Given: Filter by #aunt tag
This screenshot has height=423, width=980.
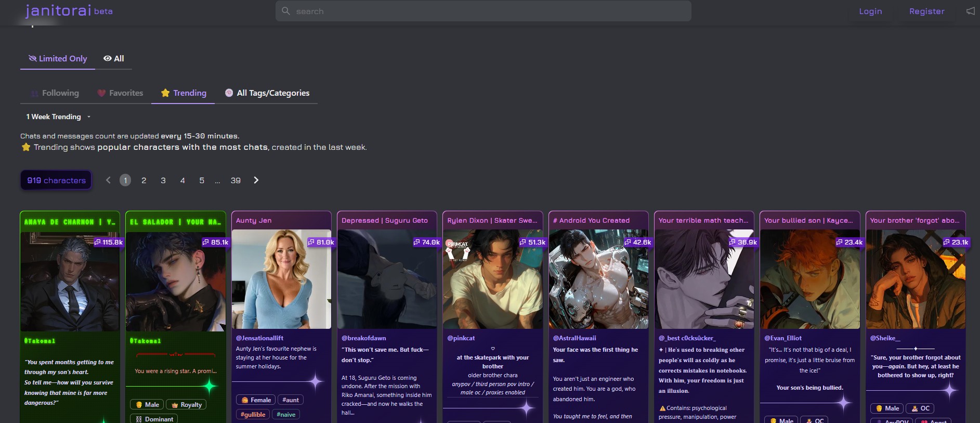Looking at the screenshot, I should click(291, 400).
